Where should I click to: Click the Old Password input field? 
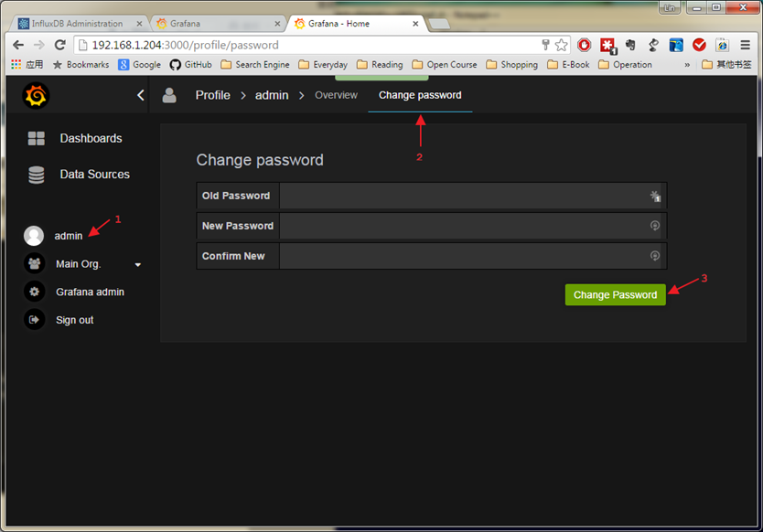click(473, 196)
